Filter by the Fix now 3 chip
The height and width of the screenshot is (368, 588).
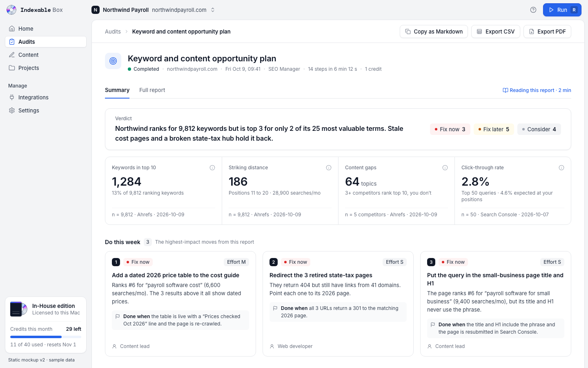coord(450,129)
